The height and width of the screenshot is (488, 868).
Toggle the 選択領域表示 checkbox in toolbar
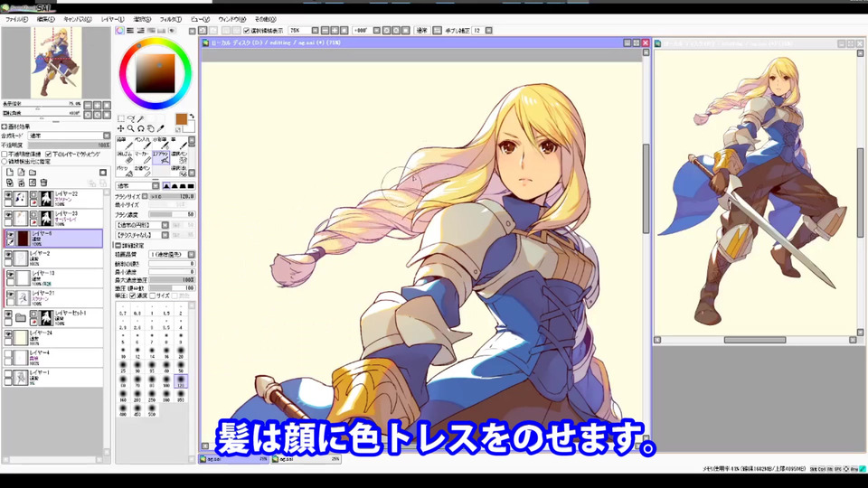pyautogui.click(x=246, y=31)
